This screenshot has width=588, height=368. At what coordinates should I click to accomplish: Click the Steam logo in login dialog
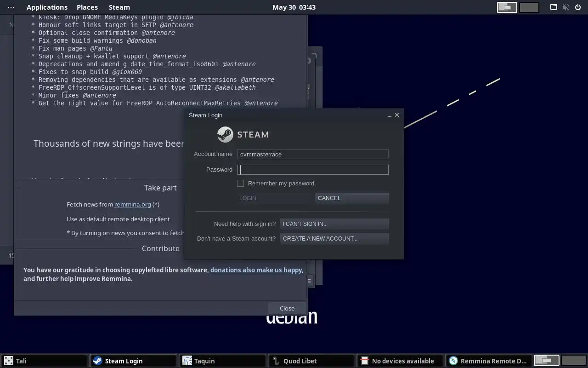243,134
